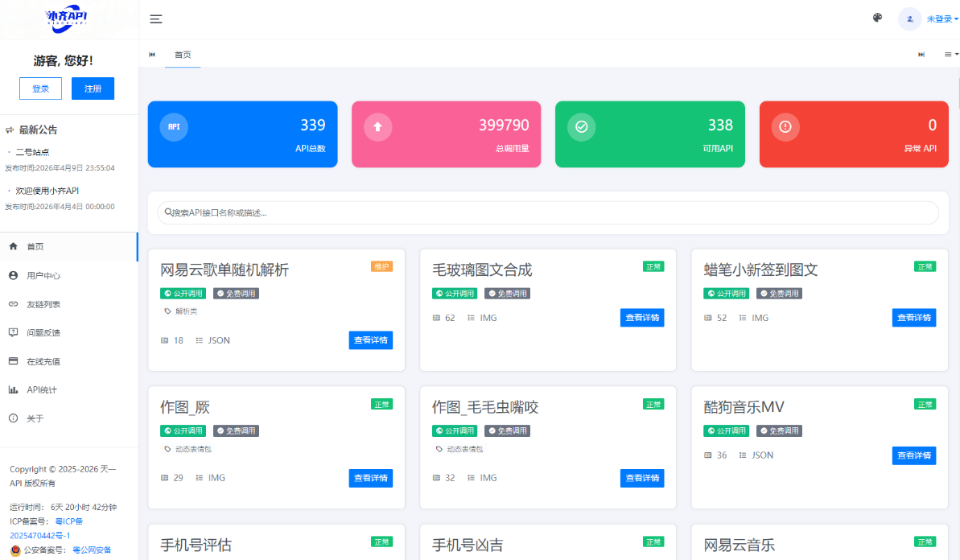The image size is (960, 560).
Task: Click 免费调用 tag on 蜡笔小新签到图文
Action: click(779, 293)
